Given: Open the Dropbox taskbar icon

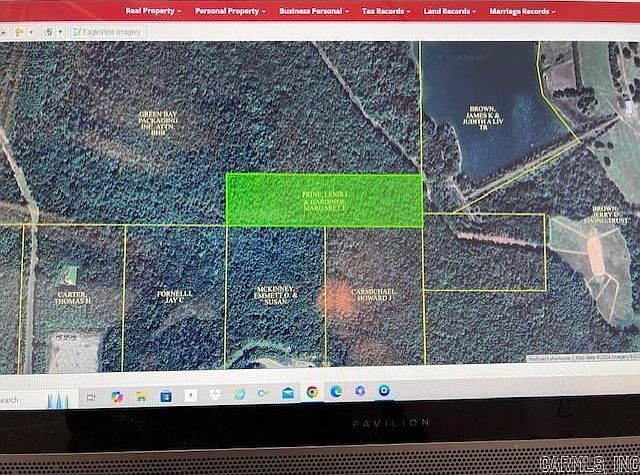Looking at the screenshot, I should coord(214,395).
